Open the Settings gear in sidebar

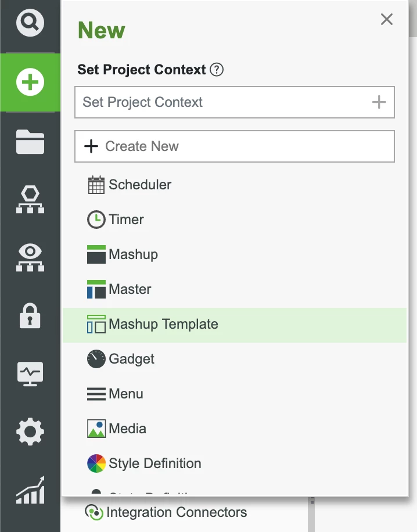pos(30,432)
